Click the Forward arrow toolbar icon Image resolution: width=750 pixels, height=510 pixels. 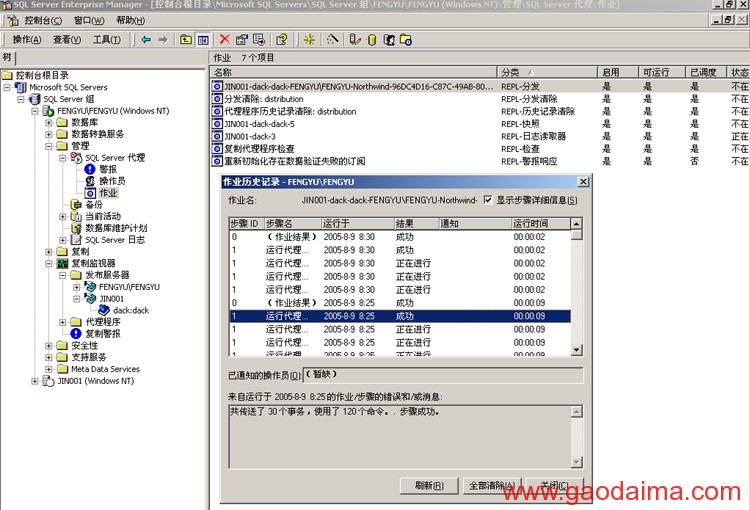[163, 40]
